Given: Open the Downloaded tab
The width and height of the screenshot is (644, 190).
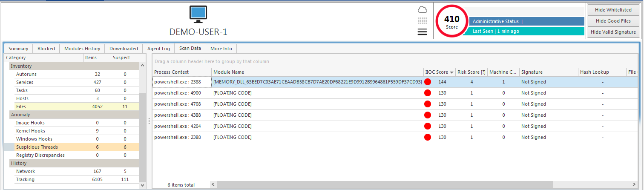Looking at the screenshot, I should click(124, 49).
